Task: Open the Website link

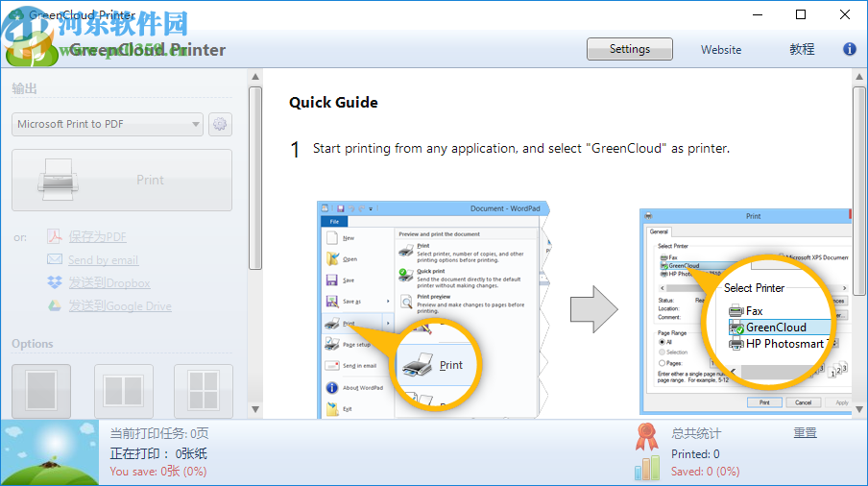Action: [x=721, y=50]
